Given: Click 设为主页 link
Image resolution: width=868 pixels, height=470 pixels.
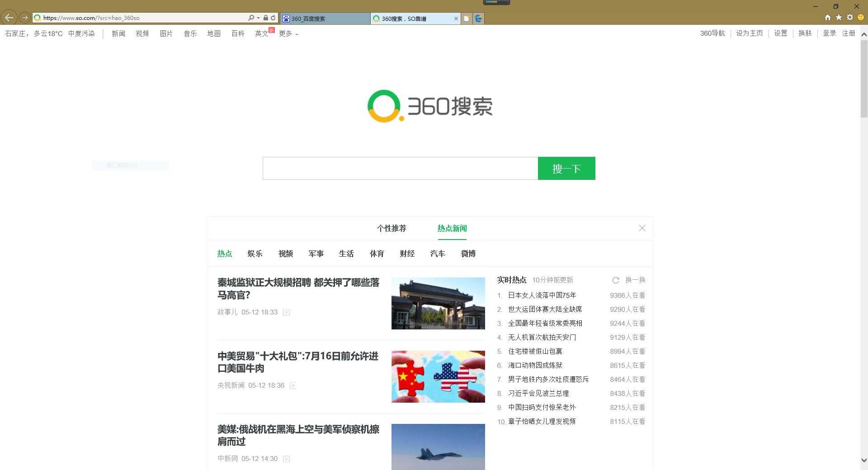Looking at the screenshot, I should [x=750, y=33].
